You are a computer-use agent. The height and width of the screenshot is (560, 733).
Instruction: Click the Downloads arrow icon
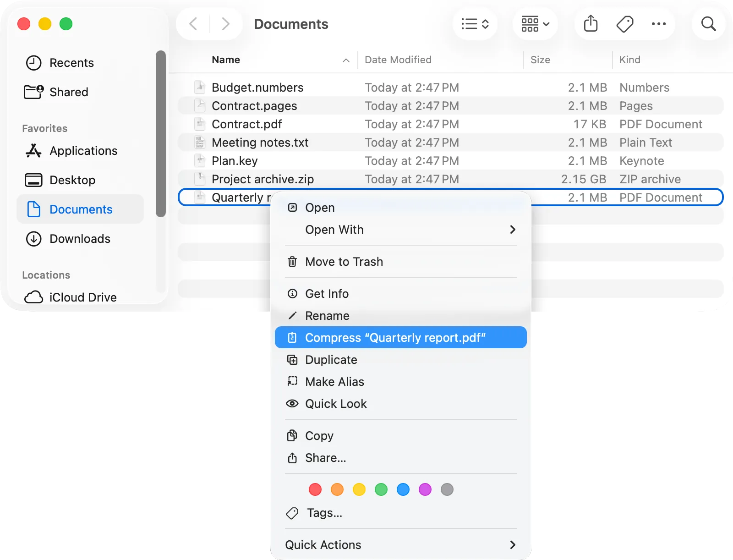click(x=33, y=239)
